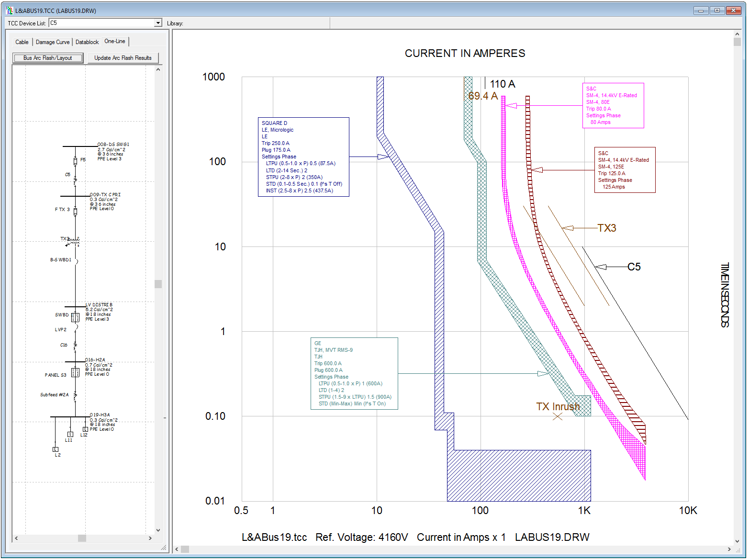Open the Damage Curve tab

tap(53, 42)
